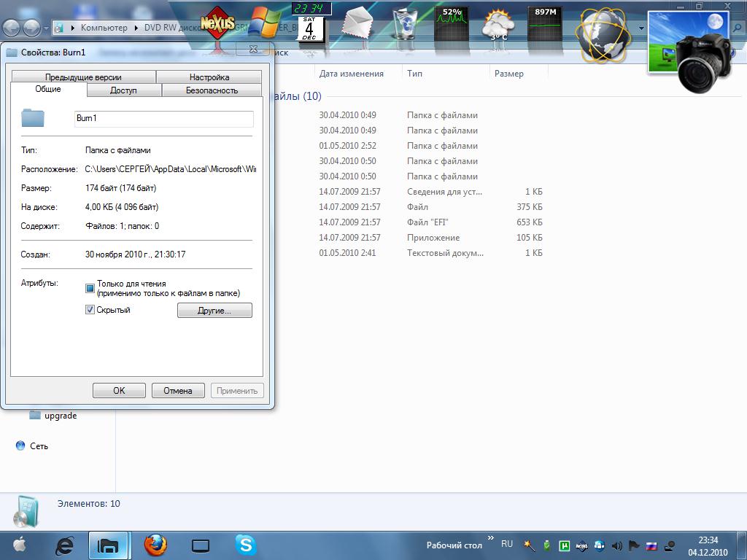
Task: Open the taskbar clock showing 23:34
Action: [708, 546]
